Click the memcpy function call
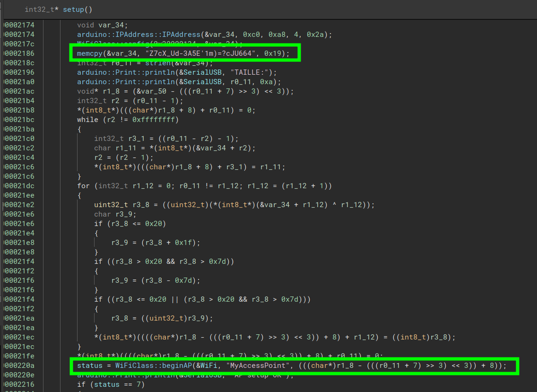537x392 pixels. pos(90,53)
